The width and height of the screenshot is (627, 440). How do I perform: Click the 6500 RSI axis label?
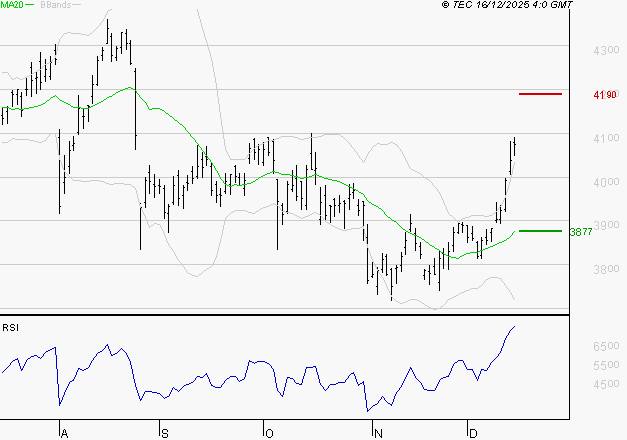[606, 346]
